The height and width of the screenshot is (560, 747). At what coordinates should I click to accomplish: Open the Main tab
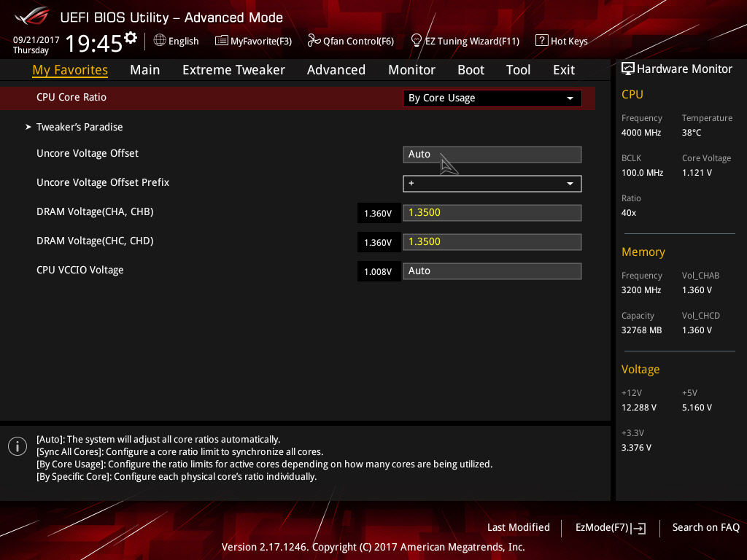145,70
